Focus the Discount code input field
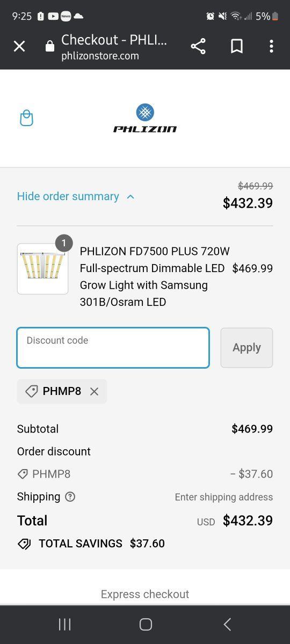The height and width of the screenshot is (644, 290). pos(113,348)
